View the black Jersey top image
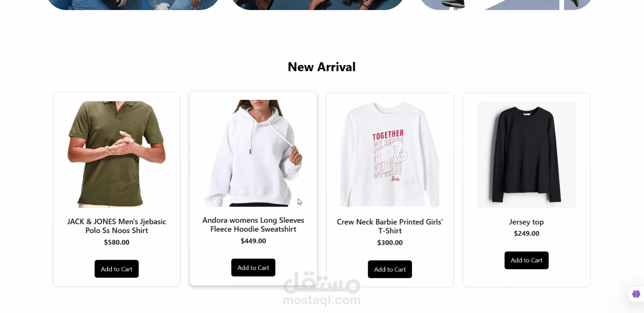644x313 pixels. [x=526, y=155]
